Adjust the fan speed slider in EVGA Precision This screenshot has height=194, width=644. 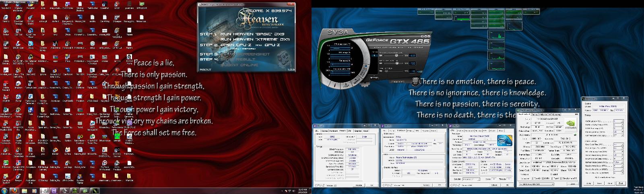click(x=386, y=71)
